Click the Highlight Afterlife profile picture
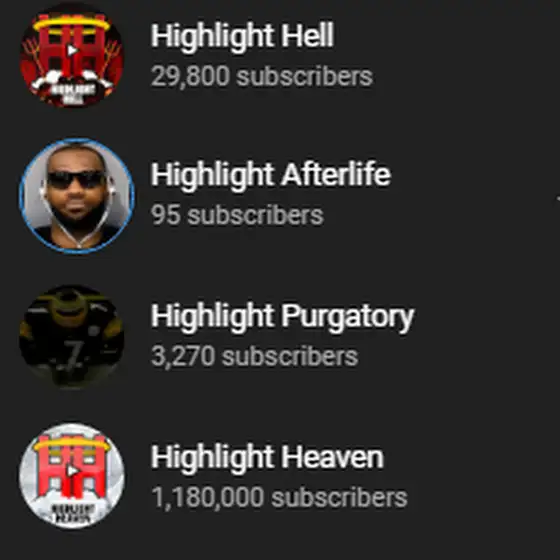Viewport: 560px width, 560px height. coord(77,196)
